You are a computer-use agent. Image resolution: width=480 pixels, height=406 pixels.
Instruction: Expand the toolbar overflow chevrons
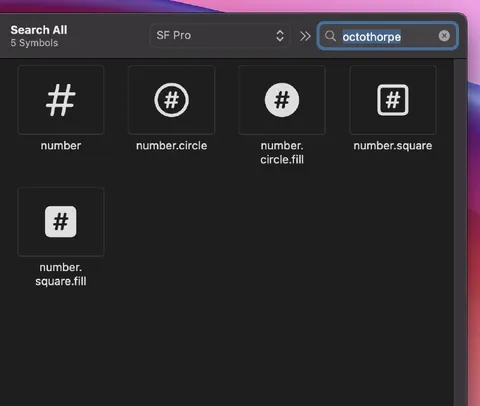[305, 36]
